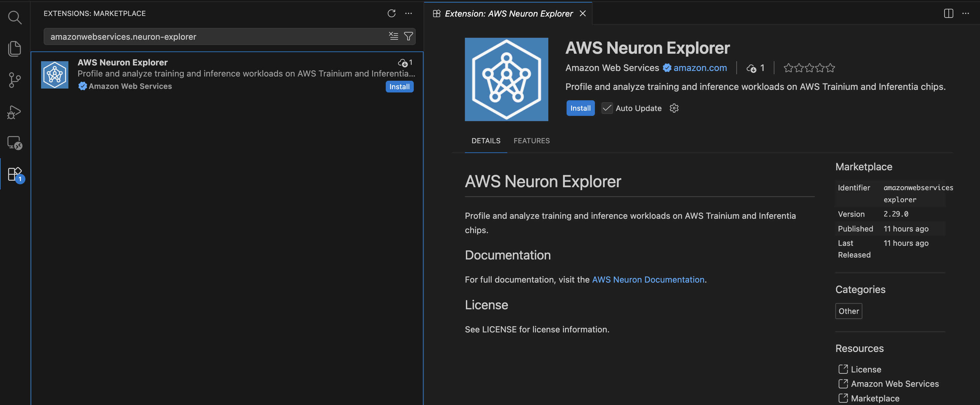Click the Last Released '11 hours ago' value
This screenshot has height=405, width=980.
point(906,243)
